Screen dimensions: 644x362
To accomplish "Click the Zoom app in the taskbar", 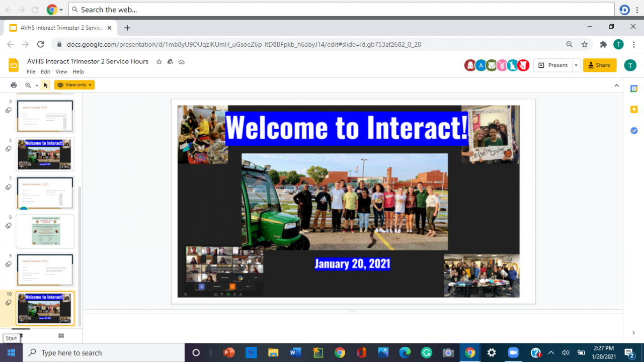I will click(513, 352).
